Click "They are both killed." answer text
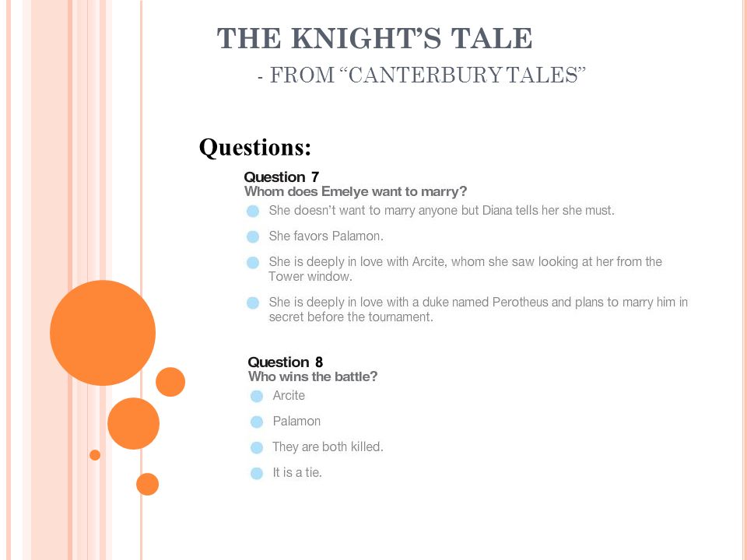Image resolution: width=747 pixels, height=560 pixels. (328, 446)
